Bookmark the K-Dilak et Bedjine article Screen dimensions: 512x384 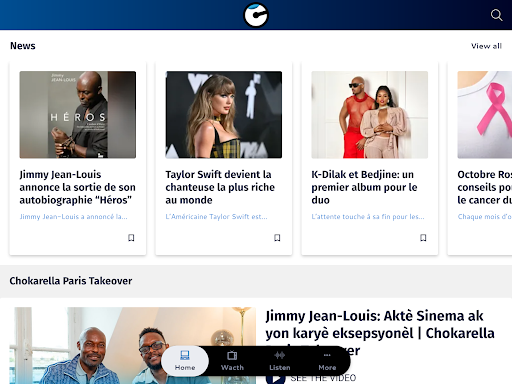pyautogui.click(x=423, y=238)
